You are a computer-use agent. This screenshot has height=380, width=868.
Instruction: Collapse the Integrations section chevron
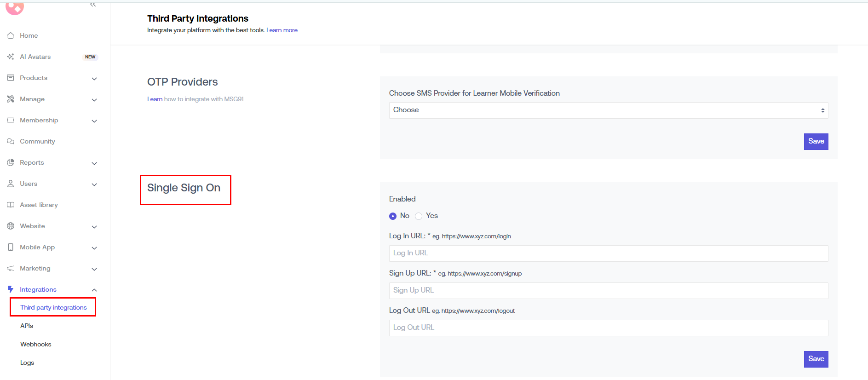[94, 290]
